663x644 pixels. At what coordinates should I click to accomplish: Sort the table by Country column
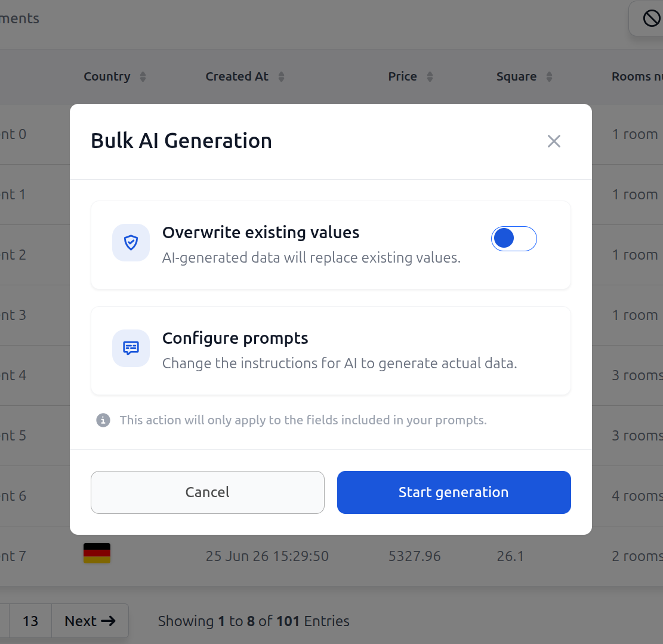[x=143, y=76]
